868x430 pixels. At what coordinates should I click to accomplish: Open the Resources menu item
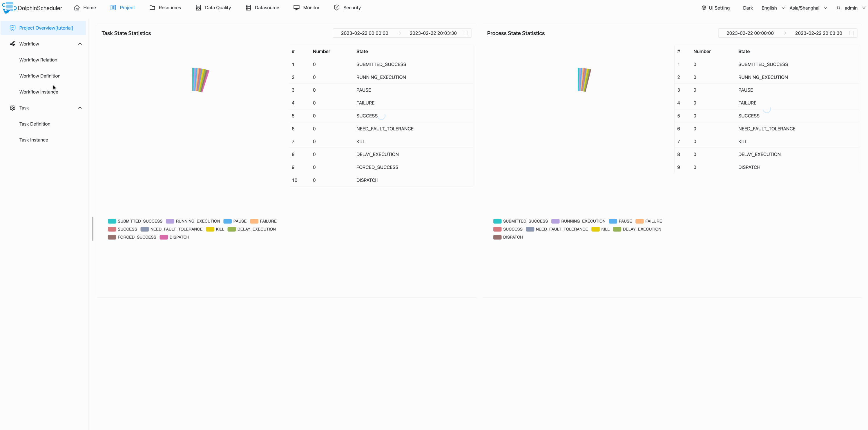[165, 8]
